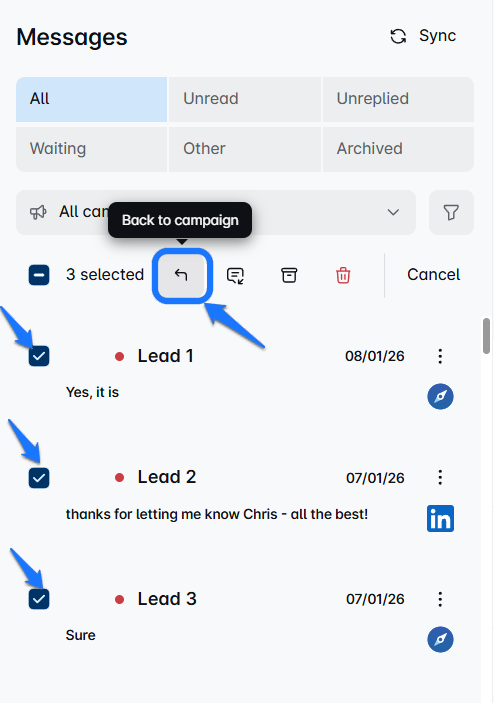Uncheck the Lead 1 checkbox
The width and height of the screenshot is (494, 703).
coord(39,356)
